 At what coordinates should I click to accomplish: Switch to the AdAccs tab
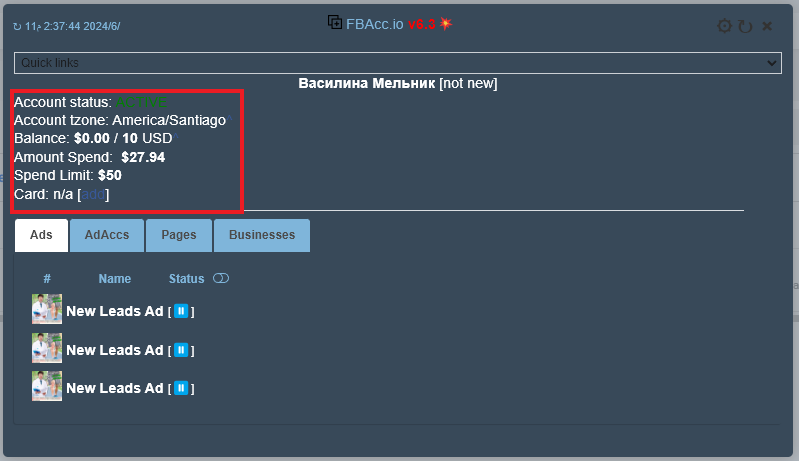click(x=106, y=235)
